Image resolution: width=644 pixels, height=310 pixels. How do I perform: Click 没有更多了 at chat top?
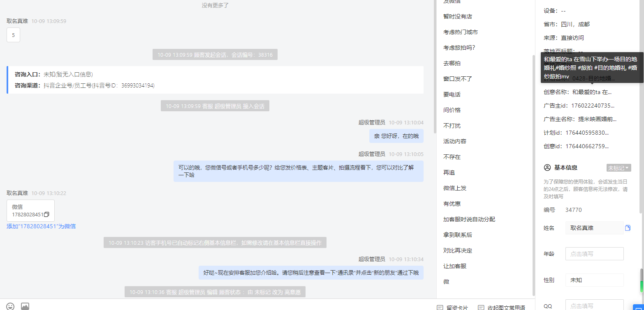215,5
